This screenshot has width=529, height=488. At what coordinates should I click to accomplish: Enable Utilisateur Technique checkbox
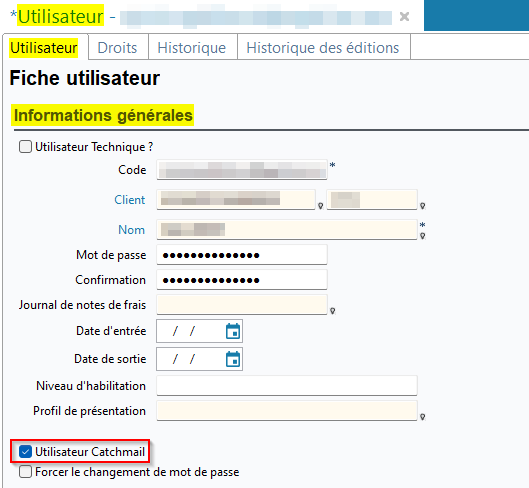(x=25, y=147)
